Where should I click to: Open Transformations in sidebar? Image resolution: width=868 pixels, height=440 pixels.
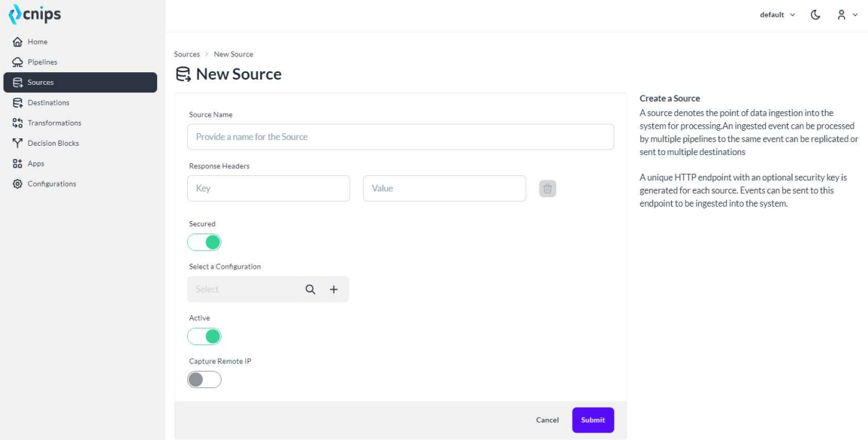(80, 123)
